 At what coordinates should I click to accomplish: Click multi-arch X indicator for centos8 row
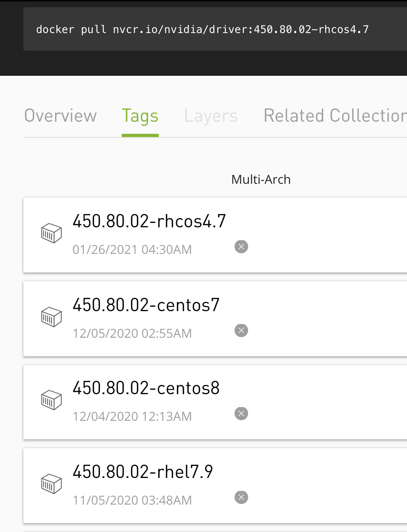(x=241, y=414)
